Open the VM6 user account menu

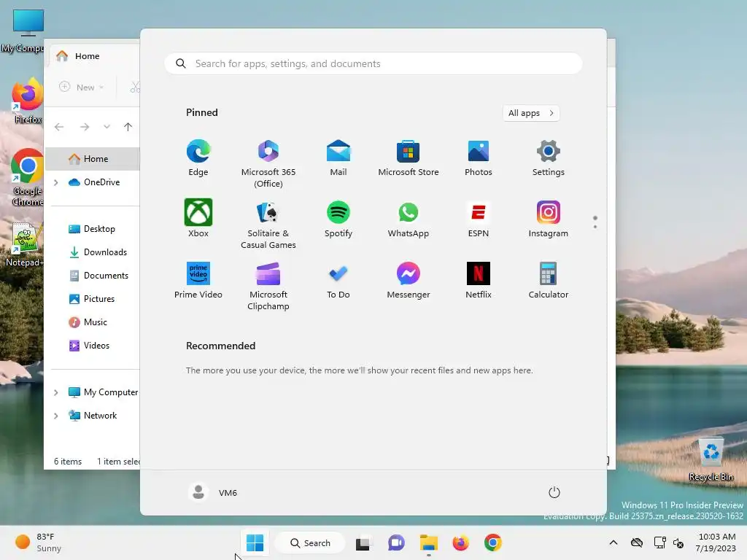(213, 492)
